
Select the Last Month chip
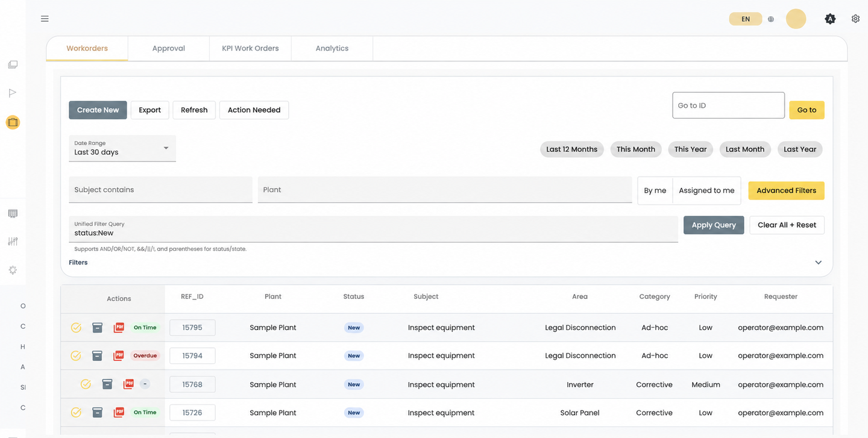[744, 149]
